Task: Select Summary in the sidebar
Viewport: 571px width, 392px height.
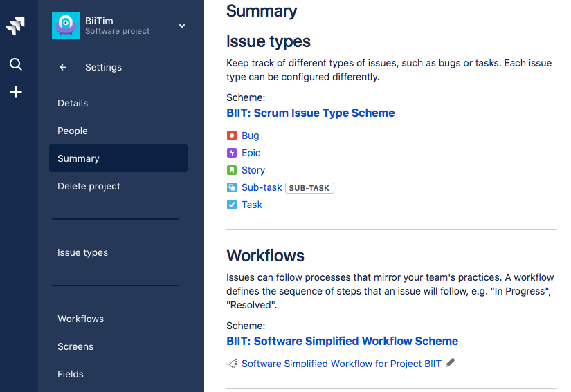Action: point(118,158)
